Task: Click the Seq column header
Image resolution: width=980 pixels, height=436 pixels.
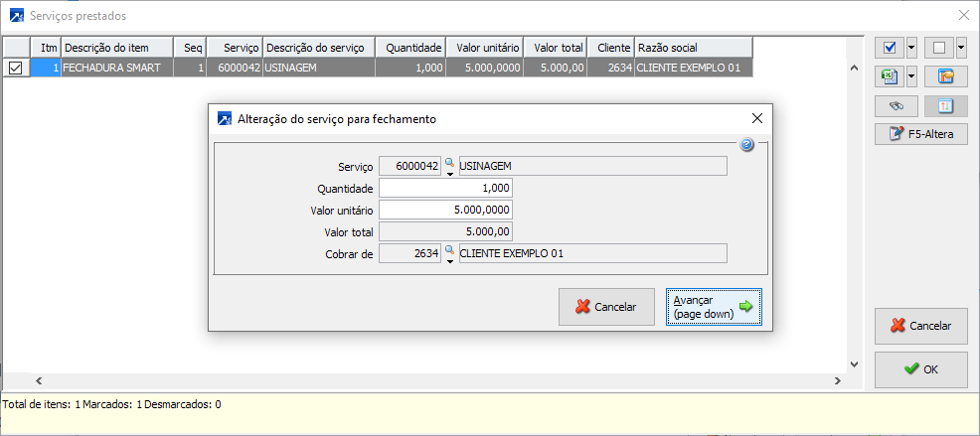Action: [x=190, y=48]
